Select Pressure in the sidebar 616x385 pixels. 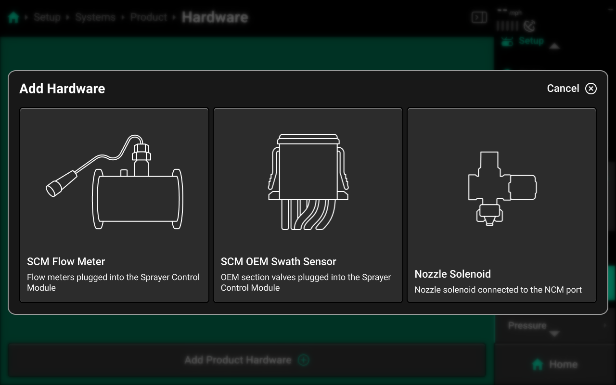point(527,325)
